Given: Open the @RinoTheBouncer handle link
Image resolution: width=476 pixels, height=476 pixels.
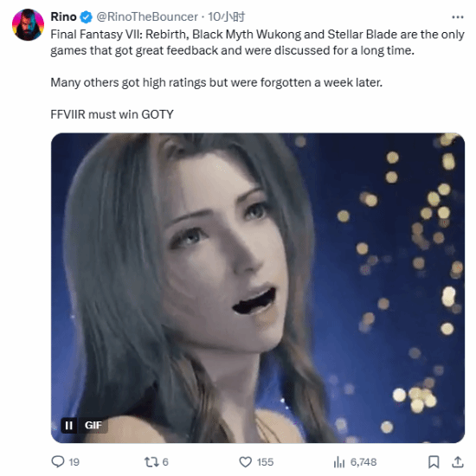Looking at the screenshot, I should [x=147, y=16].
